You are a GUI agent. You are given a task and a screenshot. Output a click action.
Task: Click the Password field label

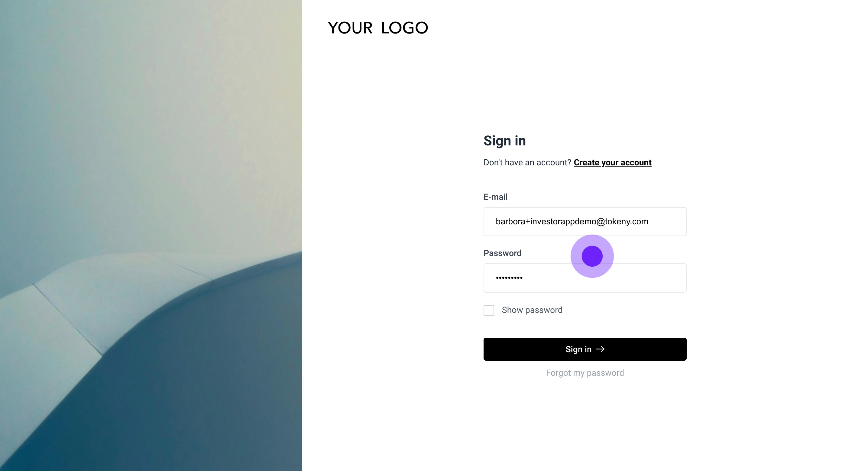[502, 253]
